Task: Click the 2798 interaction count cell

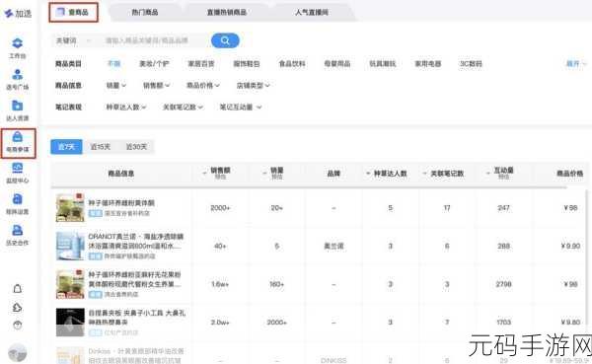Action: (503, 284)
